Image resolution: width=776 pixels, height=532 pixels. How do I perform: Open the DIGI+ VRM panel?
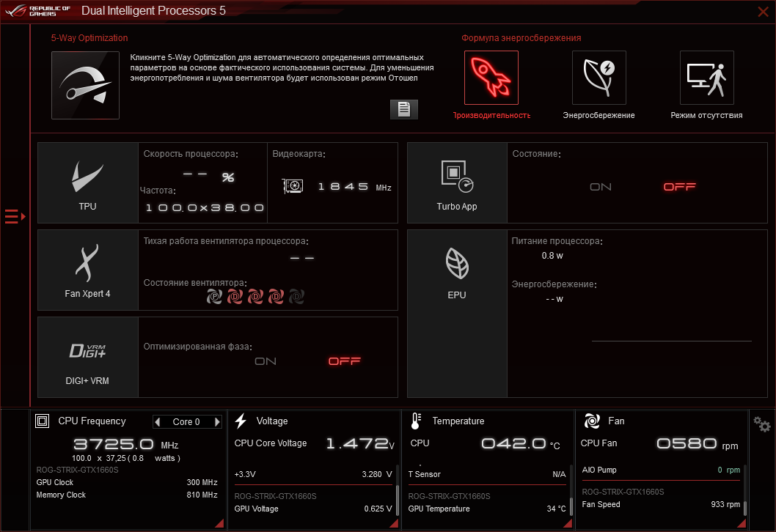point(87,357)
